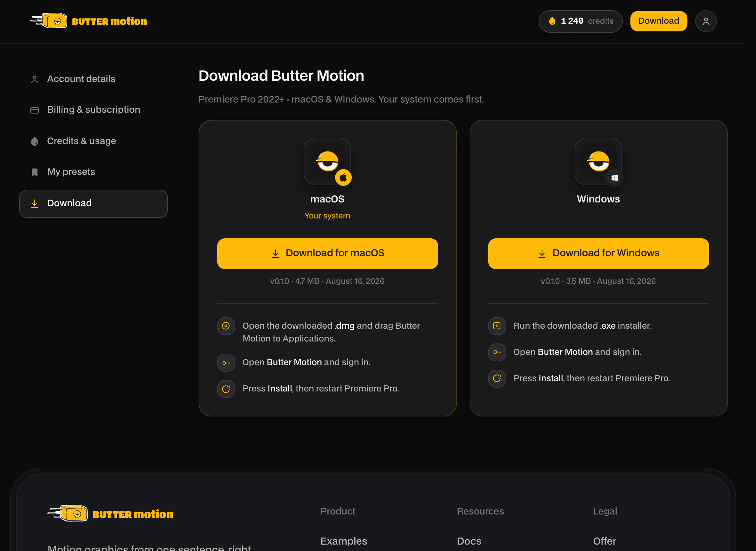The width and height of the screenshot is (756, 551).
Task: Open Account details in the sidebar
Action: pos(93,79)
